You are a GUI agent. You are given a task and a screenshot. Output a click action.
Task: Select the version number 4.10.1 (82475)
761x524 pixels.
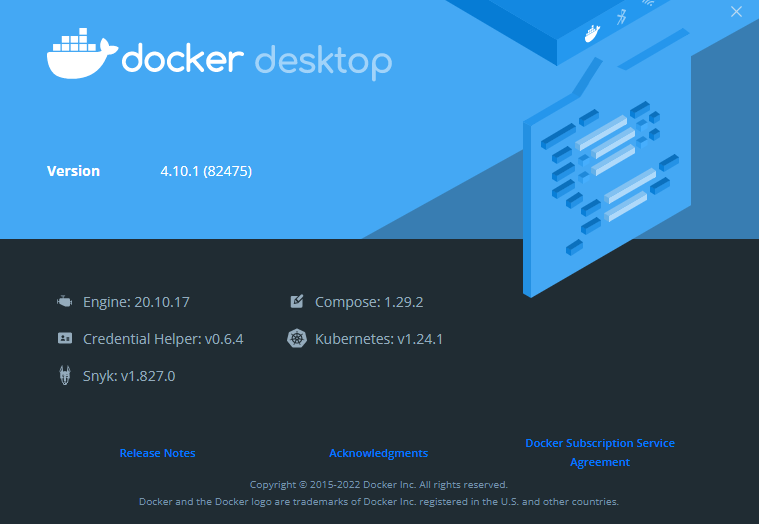pyautogui.click(x=206, y=171)
